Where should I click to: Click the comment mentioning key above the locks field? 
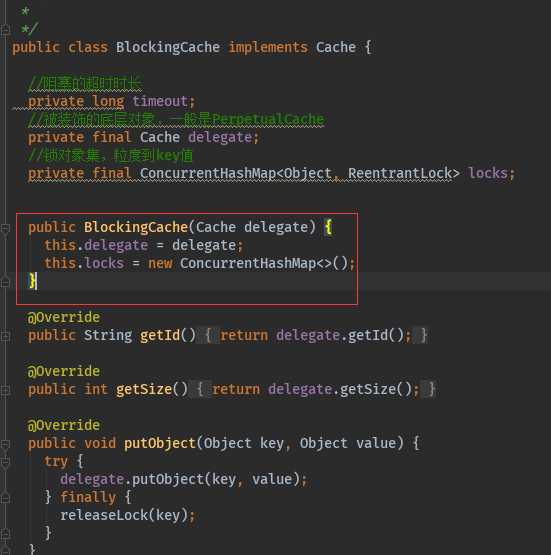pyautogui.click(x=110, y=155)
